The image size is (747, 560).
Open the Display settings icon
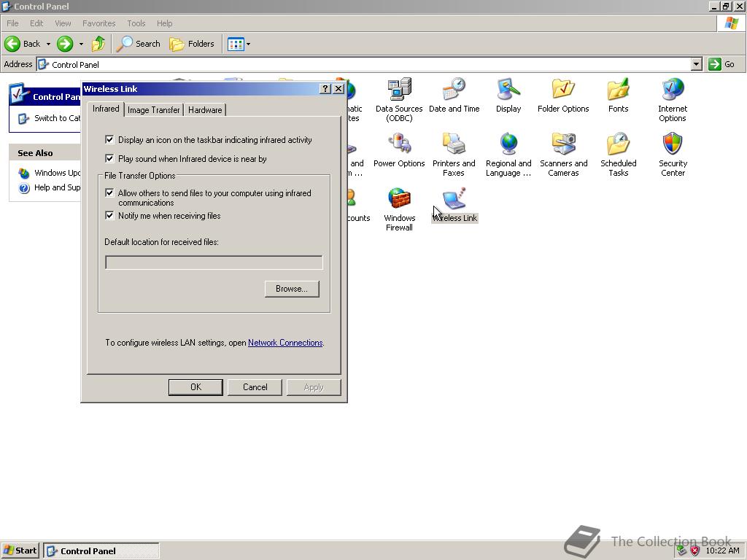508,89
